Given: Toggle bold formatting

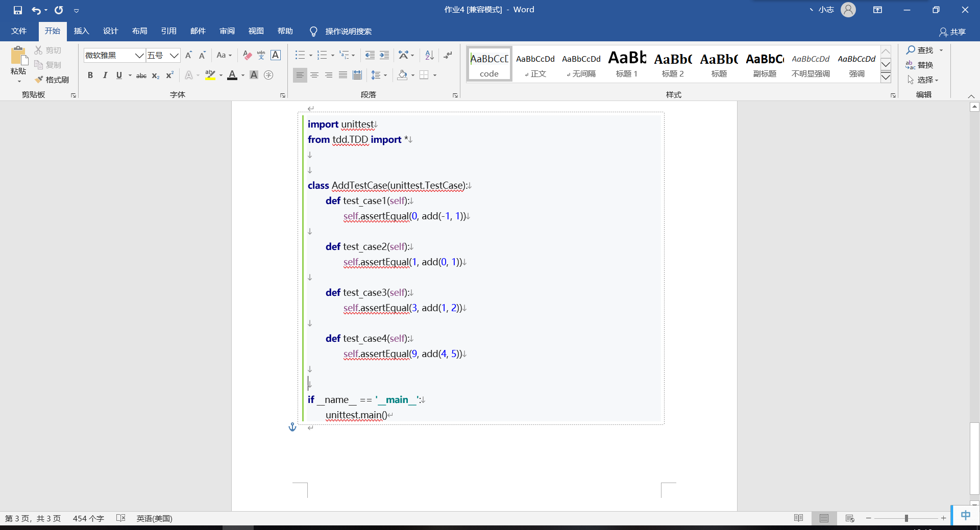Looking at the screenshot, I should pos(90,75).
